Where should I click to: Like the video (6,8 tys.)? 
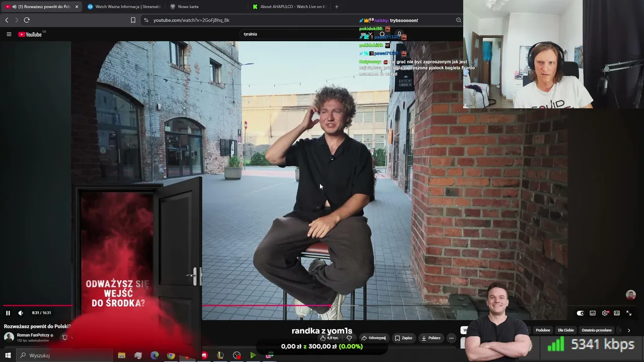click(x=330, y=338)
